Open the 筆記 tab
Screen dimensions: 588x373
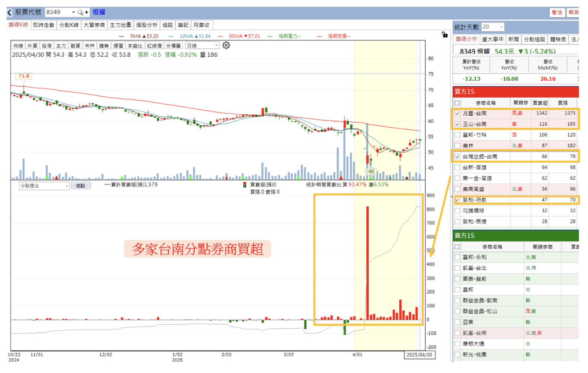183,25
